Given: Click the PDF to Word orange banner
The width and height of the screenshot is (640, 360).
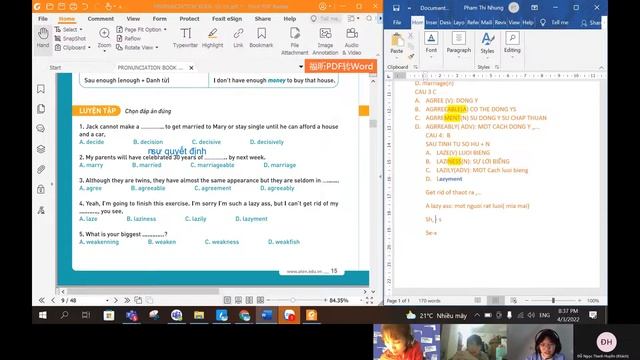Looking at the screenshot, I should [341, 66].
